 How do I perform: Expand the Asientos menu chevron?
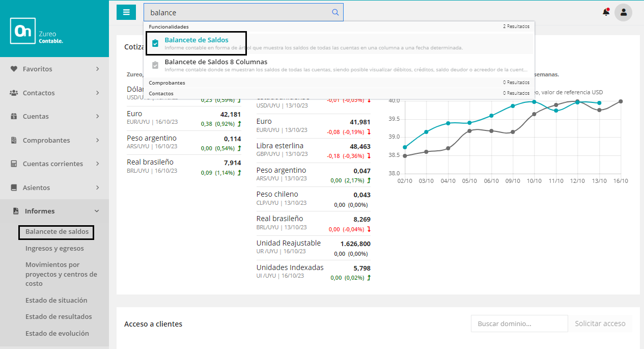[x=97, y=187]
